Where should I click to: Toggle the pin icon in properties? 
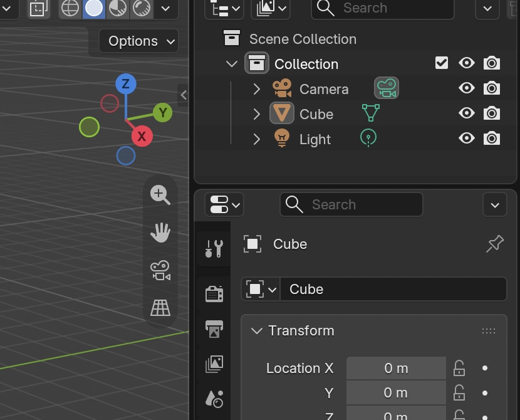point(495,244)
